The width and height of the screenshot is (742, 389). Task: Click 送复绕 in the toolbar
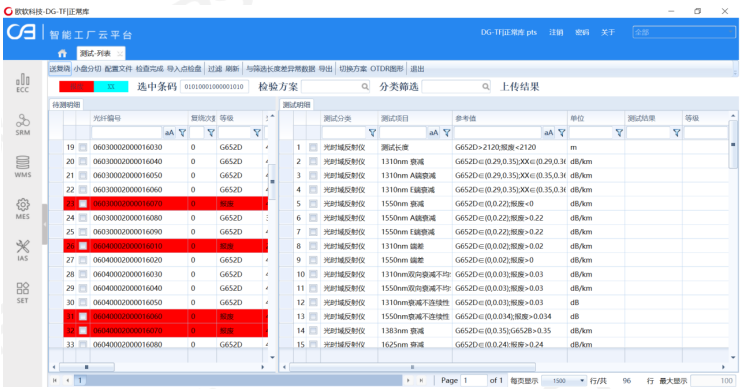coord(60,69)
